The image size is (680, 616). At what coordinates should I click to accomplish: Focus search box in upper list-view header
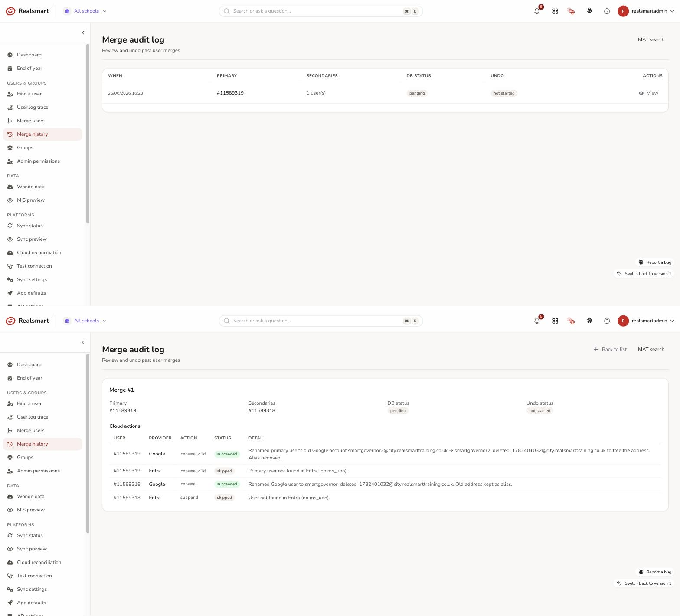321,11
